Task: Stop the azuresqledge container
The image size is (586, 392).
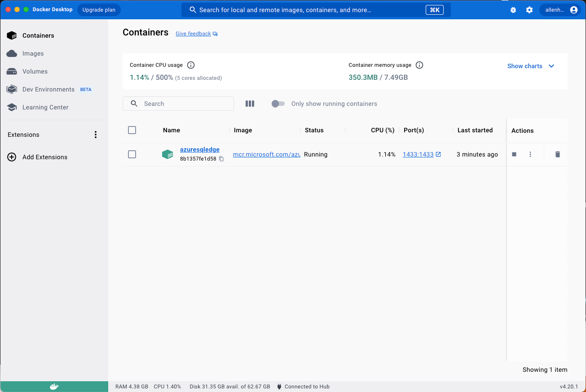Action: (x=514, y=154)
